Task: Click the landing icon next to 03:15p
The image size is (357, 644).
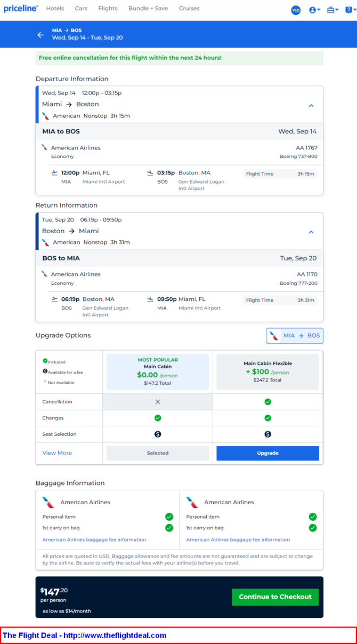Action: click(150, 172)
